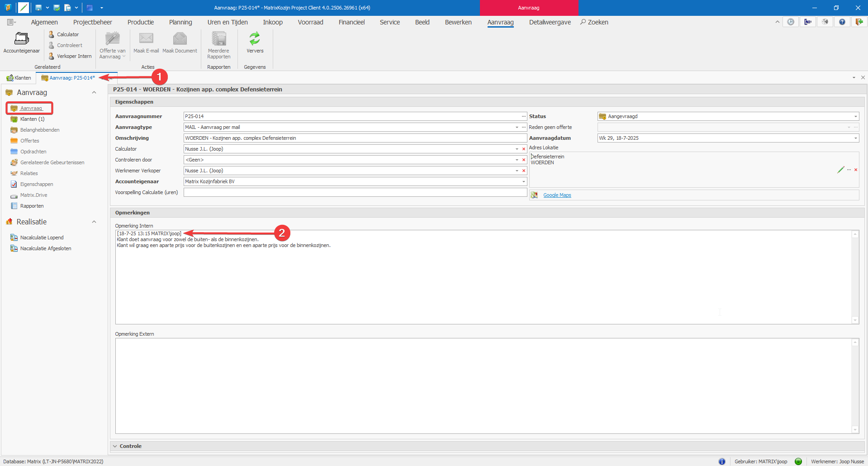Image resolution: width=868 pixels, height=466 pixels.
Task: Open Nacalculatie Afgesloten item
Action: (46, 248)
